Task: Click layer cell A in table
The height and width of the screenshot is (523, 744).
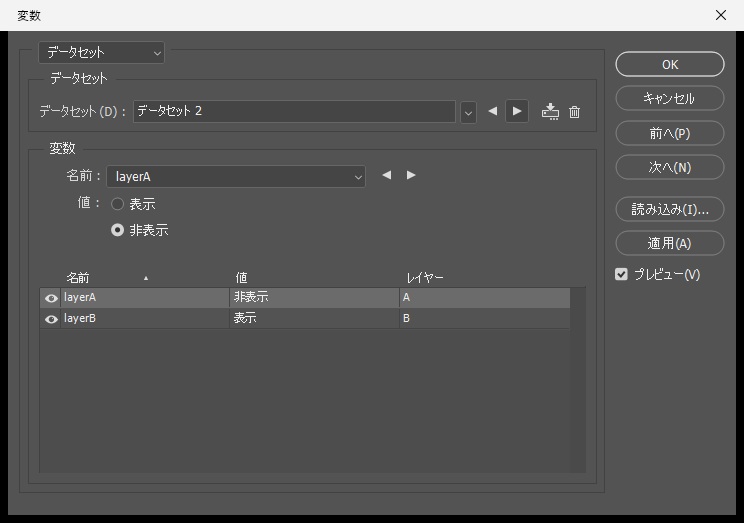Action: (x=484, y=298)
